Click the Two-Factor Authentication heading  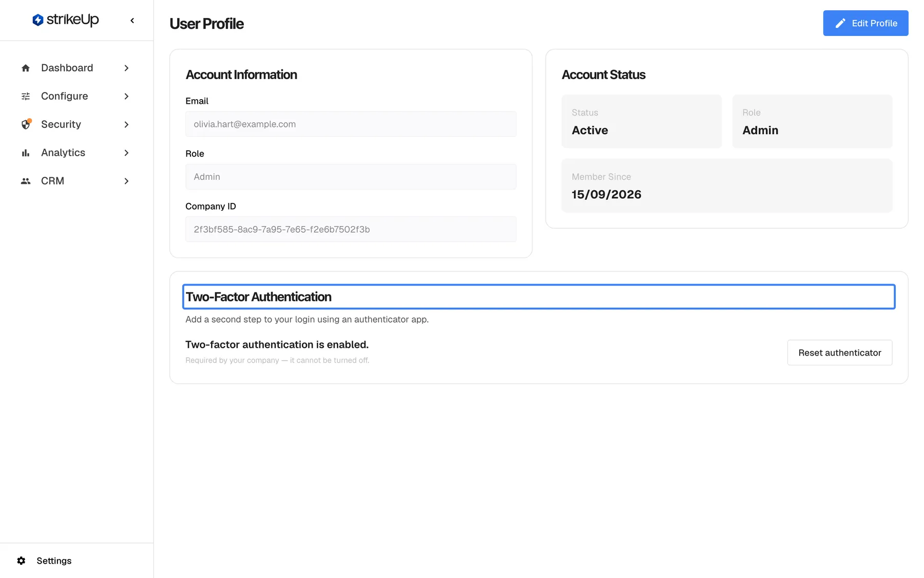(259, 297)
